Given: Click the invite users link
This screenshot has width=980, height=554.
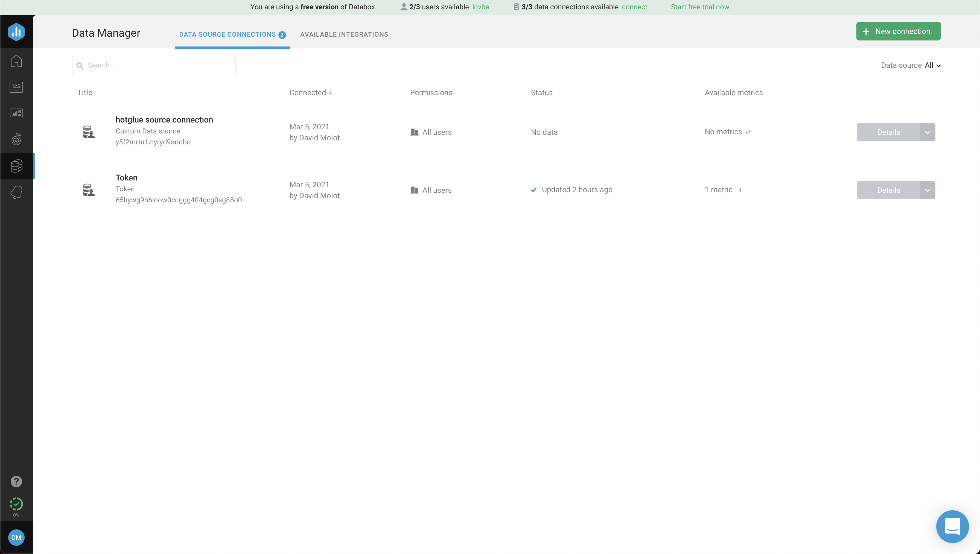Looking at the screenshot, I should [x=480, y=7].
